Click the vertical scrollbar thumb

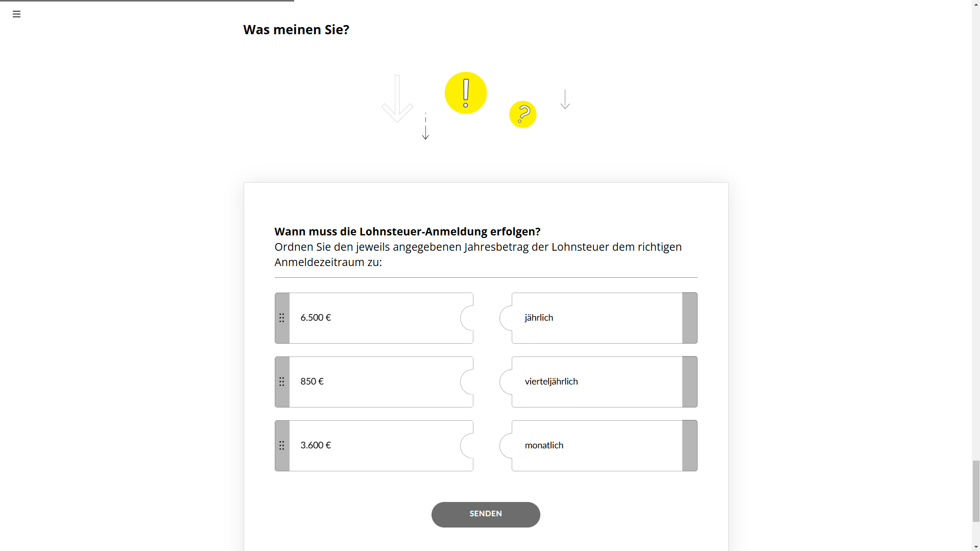[x=976, y=490]
